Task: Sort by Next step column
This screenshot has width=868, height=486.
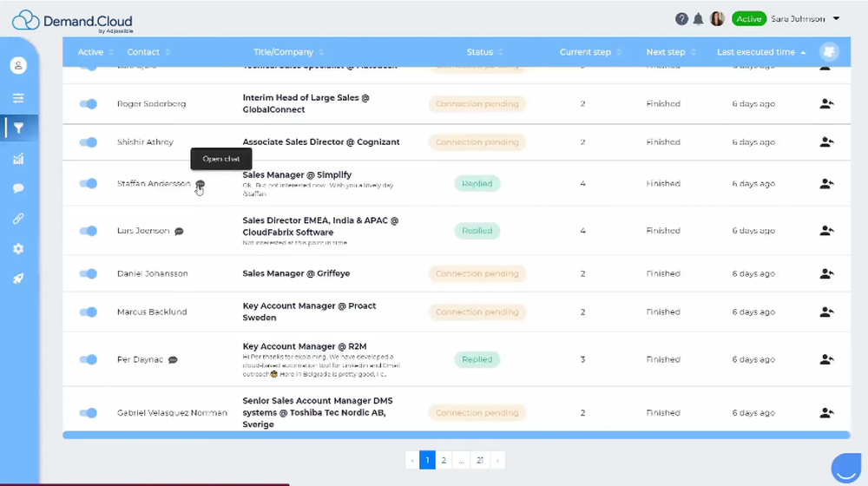Action: [671, 52]
